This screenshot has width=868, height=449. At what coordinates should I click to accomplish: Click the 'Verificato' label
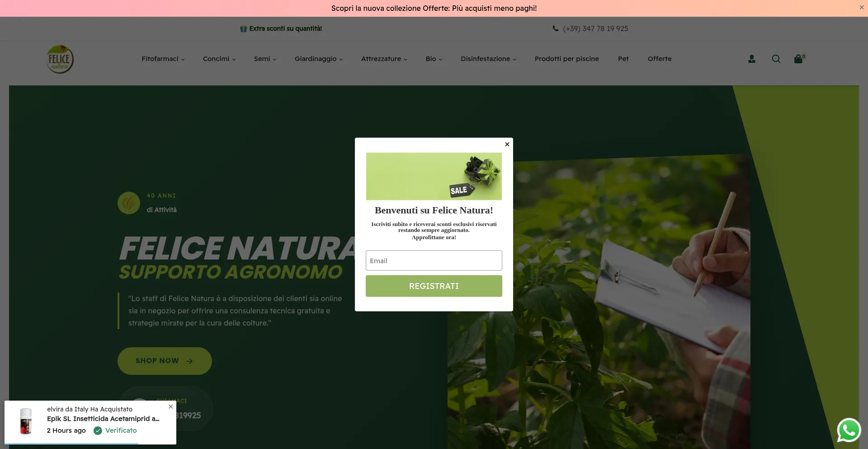click(121, 430)
